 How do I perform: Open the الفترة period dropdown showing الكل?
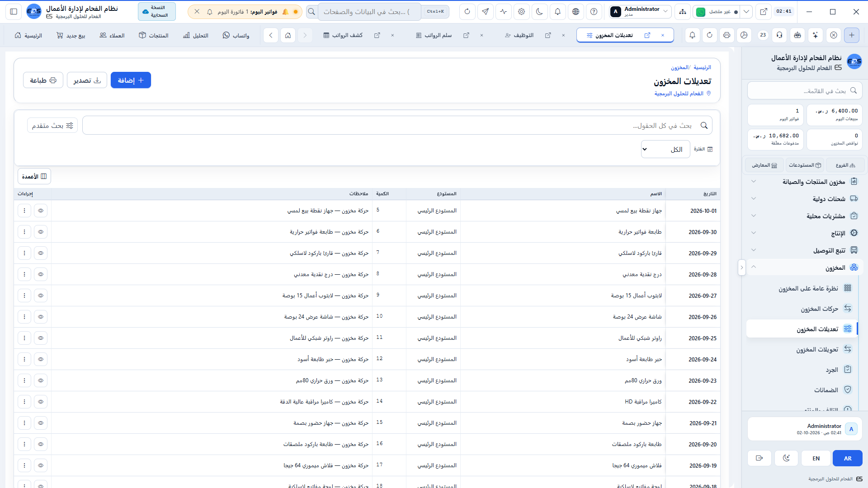coord(665,149)
